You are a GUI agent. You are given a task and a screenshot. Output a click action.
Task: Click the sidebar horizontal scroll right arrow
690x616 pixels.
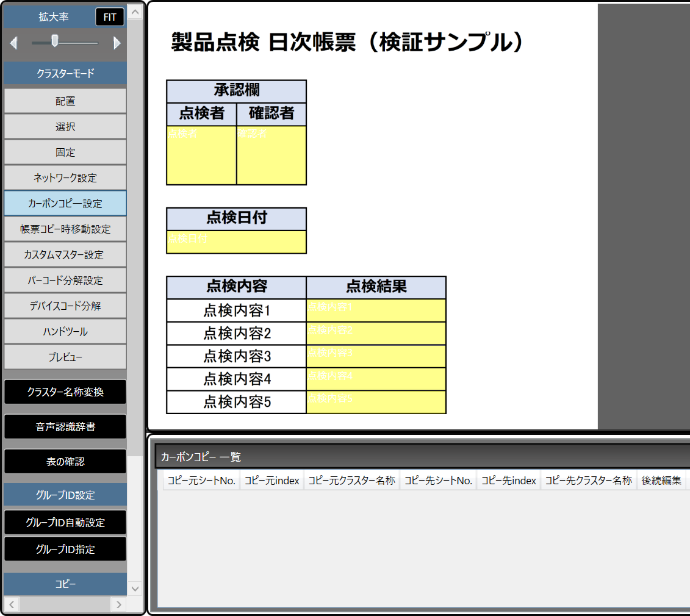click(x=118, y=604)
